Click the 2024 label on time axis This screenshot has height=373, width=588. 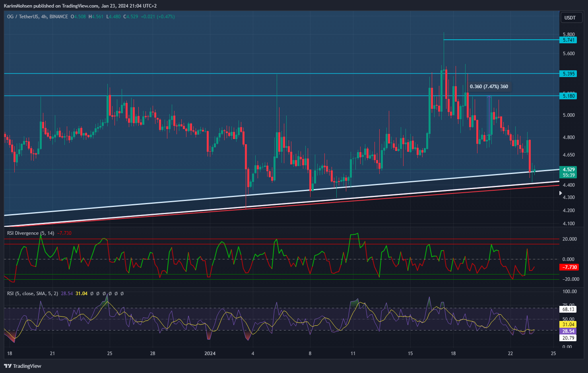[x=210, y=354]
